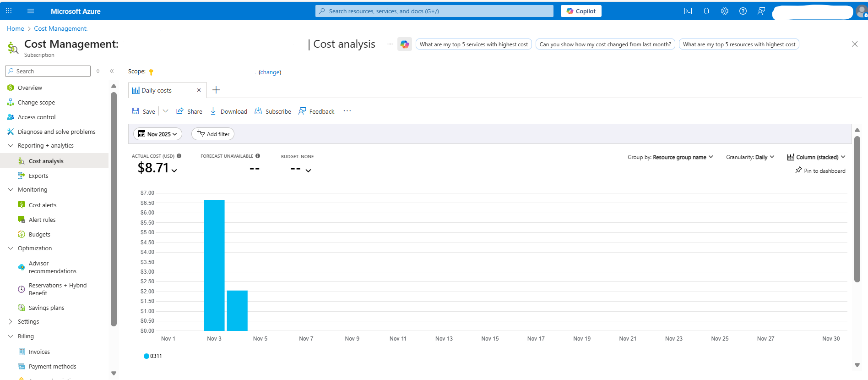Open the help question mark icon
868x380 pixels.
(743, 11)
